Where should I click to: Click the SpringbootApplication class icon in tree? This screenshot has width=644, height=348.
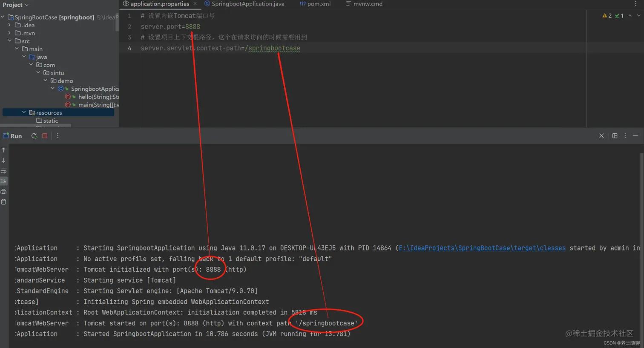coord(60,89)
